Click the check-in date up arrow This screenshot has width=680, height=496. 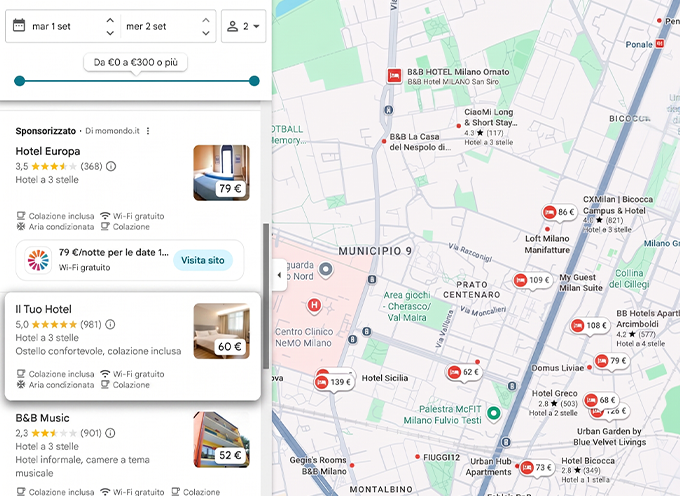click(110, 20)
